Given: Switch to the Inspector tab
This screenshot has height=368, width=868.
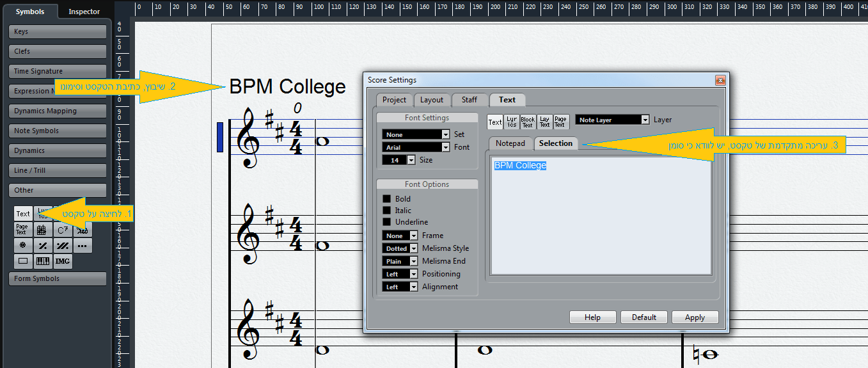Looking at the screenshot, I should [x=84, y=12].
